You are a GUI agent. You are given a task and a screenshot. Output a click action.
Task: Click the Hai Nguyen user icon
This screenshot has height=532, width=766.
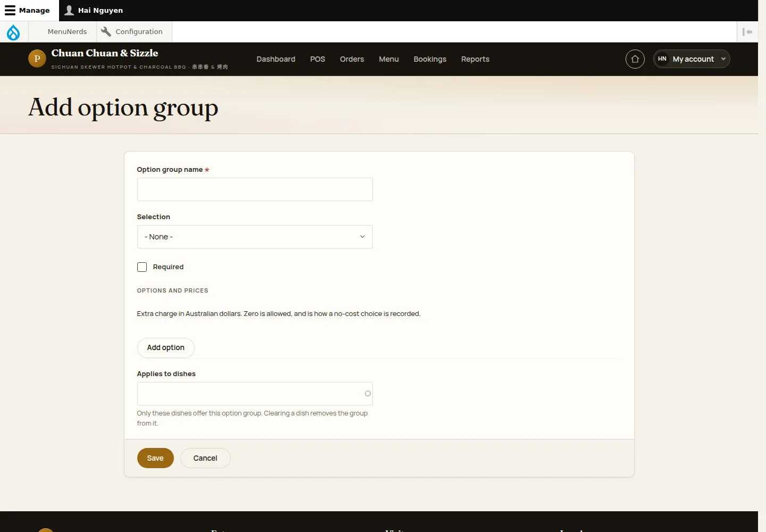pos(69,10)
